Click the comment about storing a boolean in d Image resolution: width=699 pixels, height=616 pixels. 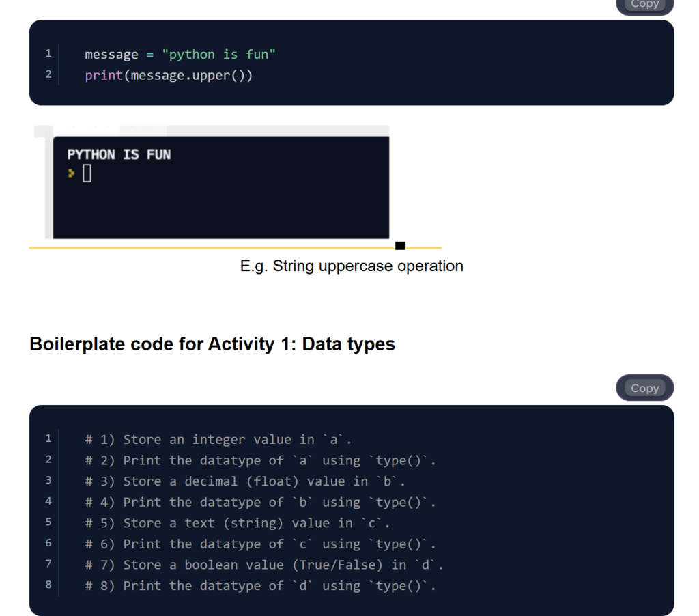tap(264, 565)
